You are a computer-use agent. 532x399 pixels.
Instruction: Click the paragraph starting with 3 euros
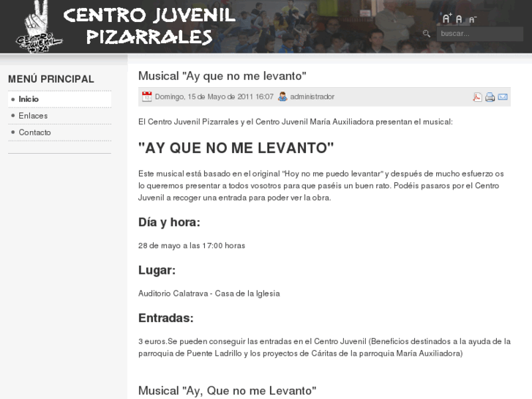pos(324,347)
